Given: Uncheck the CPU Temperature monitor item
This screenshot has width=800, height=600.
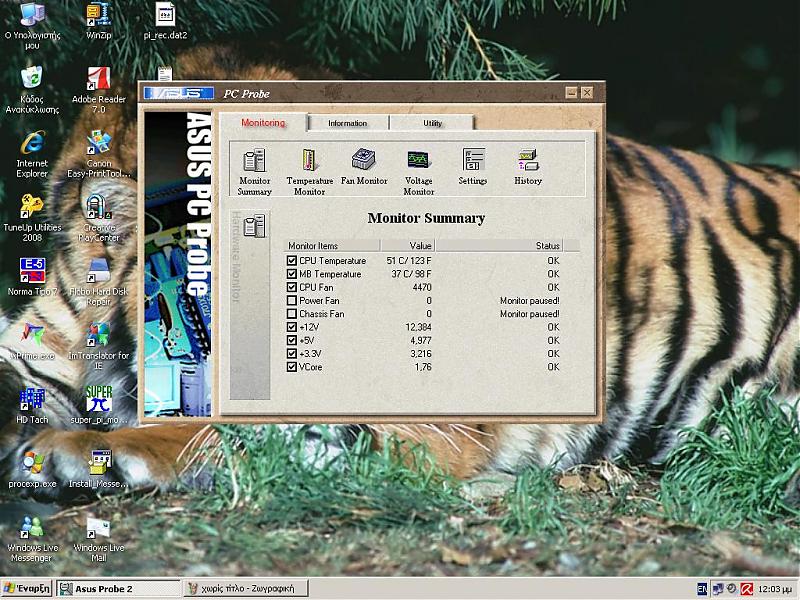Looking at the screenshot, I should click(292, 261).
